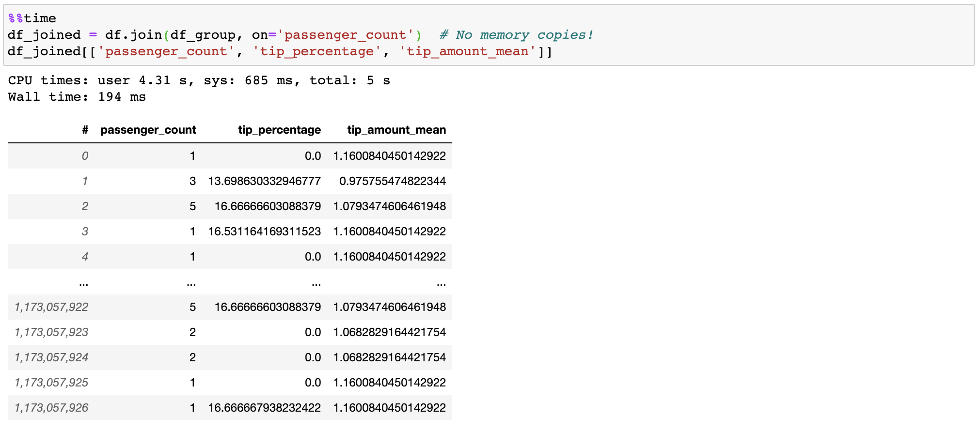The image size is (980, 432).
Task: Click the tip_amount_mean value 0.975755474822344
Action: [392, 181]
